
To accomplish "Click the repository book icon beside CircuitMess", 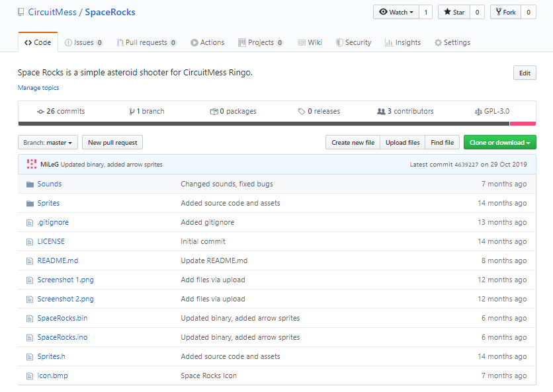I will click(21, 13).
